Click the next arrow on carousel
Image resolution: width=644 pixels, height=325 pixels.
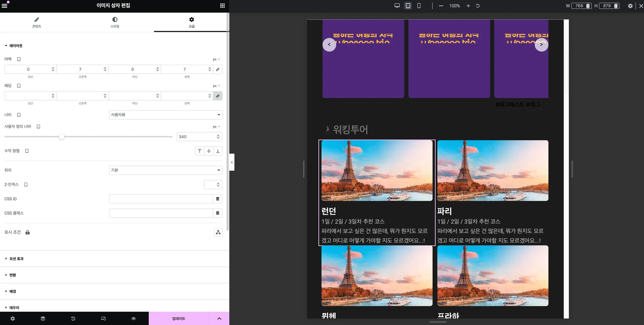[541, 45]
